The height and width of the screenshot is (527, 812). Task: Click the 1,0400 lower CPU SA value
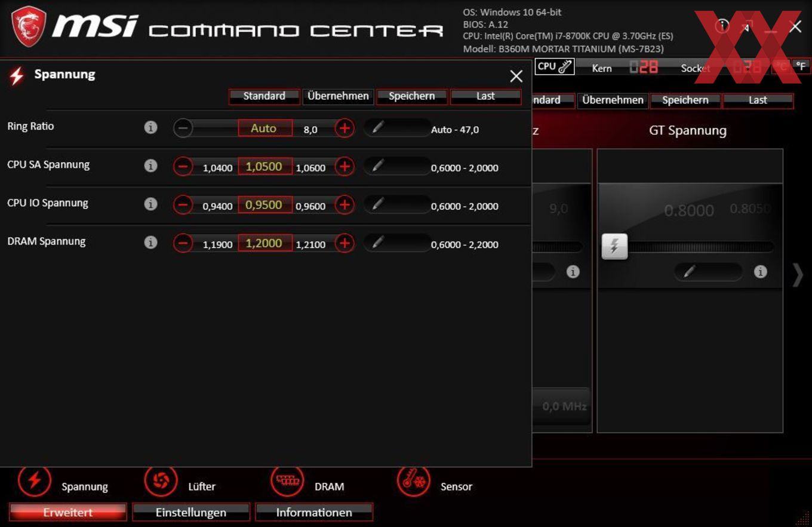217,168
